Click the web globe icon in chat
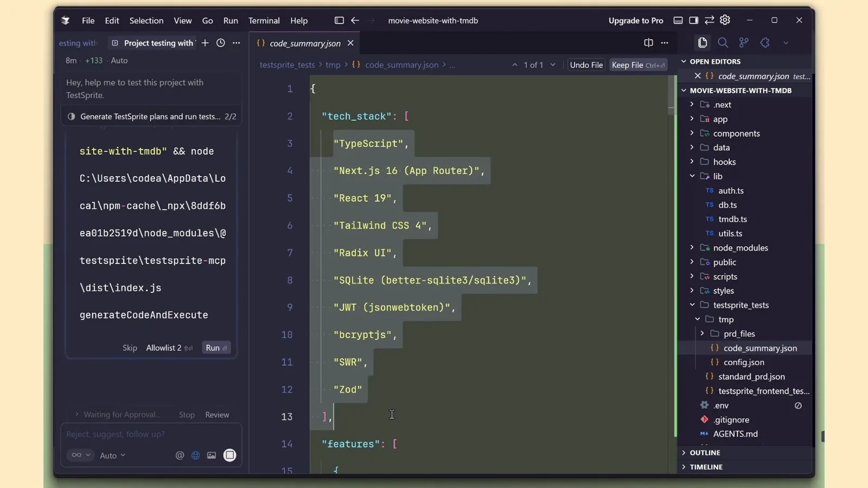Viewport: 868px width, 488px height. tap(195, 455)
